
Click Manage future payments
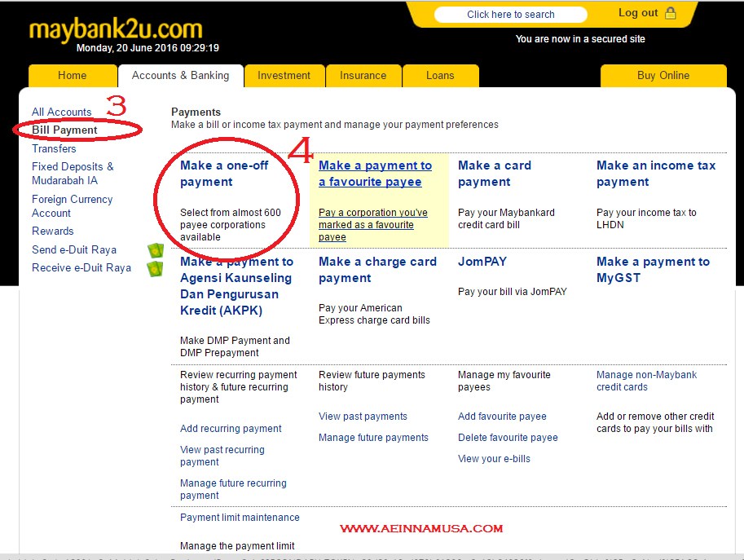[x=373, y=438]
